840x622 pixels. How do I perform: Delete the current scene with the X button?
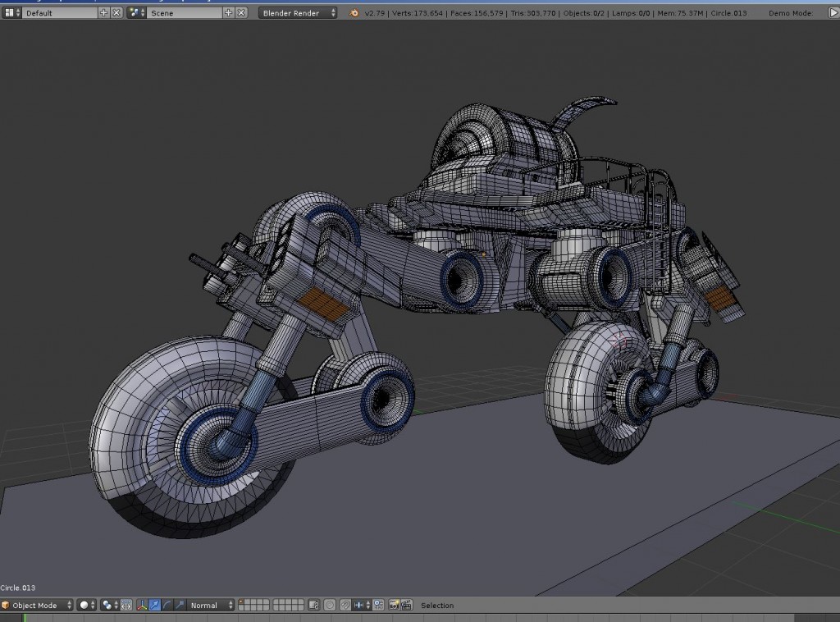pos(241,12)
